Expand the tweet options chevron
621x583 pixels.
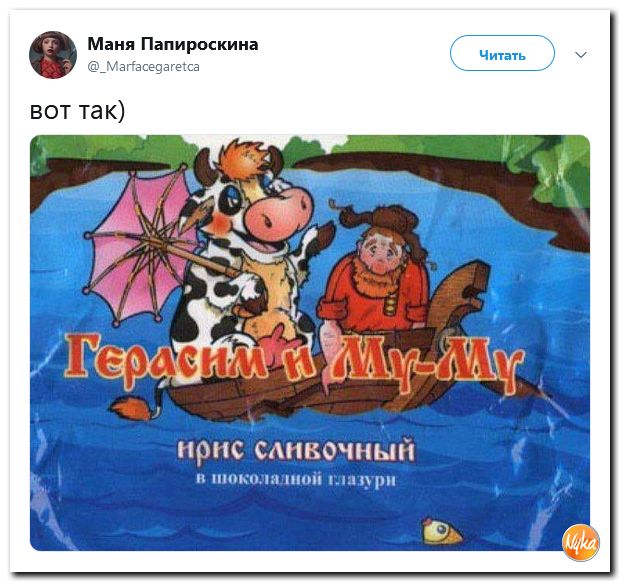[x=581, y=55]
